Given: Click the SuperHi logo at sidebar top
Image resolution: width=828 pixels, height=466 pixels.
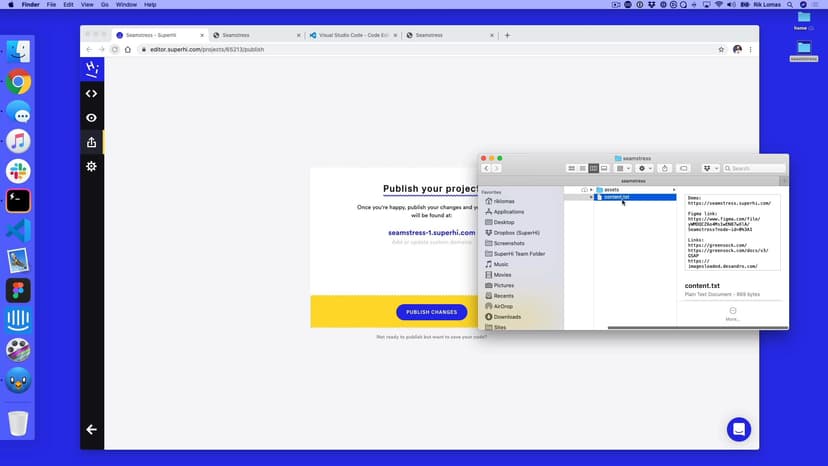Looking at the screenshot, I should tap(91, 69).
